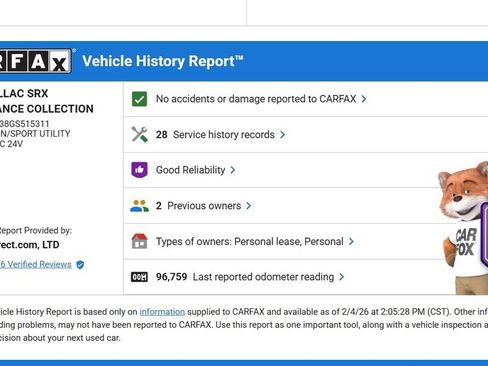The image size is (488, 366).
Task: Open the Verified Reviews link
Action: tap(36, 265)
